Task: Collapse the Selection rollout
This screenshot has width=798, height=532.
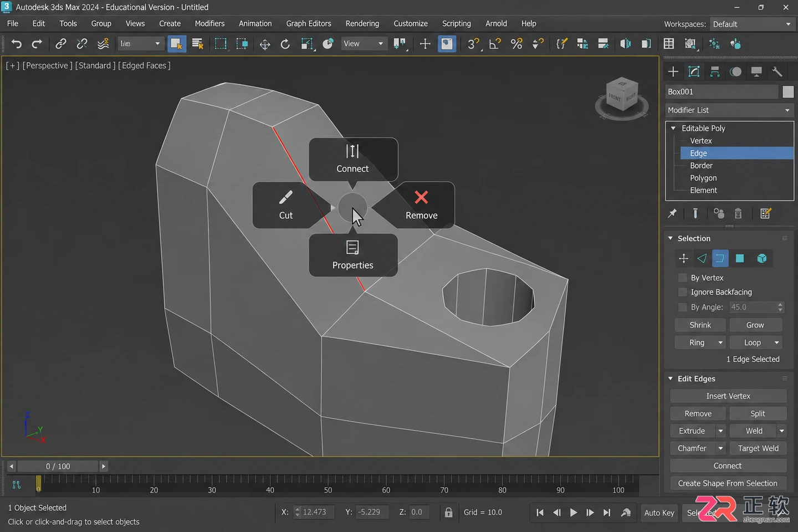Action: [x=671, y=238]
